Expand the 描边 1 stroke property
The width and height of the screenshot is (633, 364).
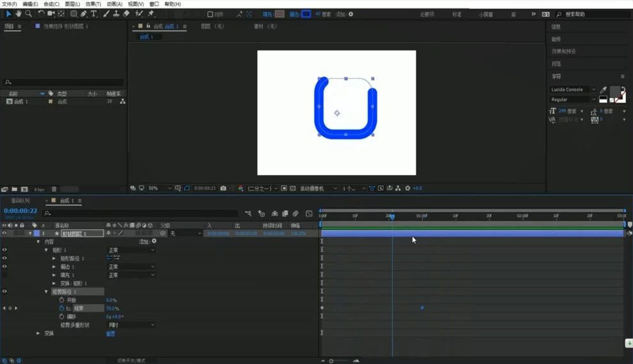[54, 267]
